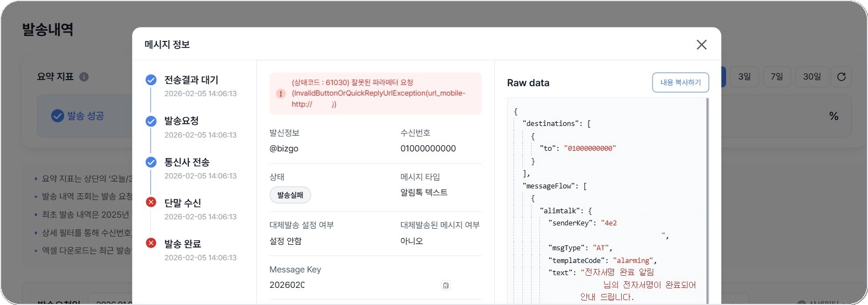Click the refresh icon beside 30일
The width and height of the screenshot is (868, 305).
click(841, 77)
